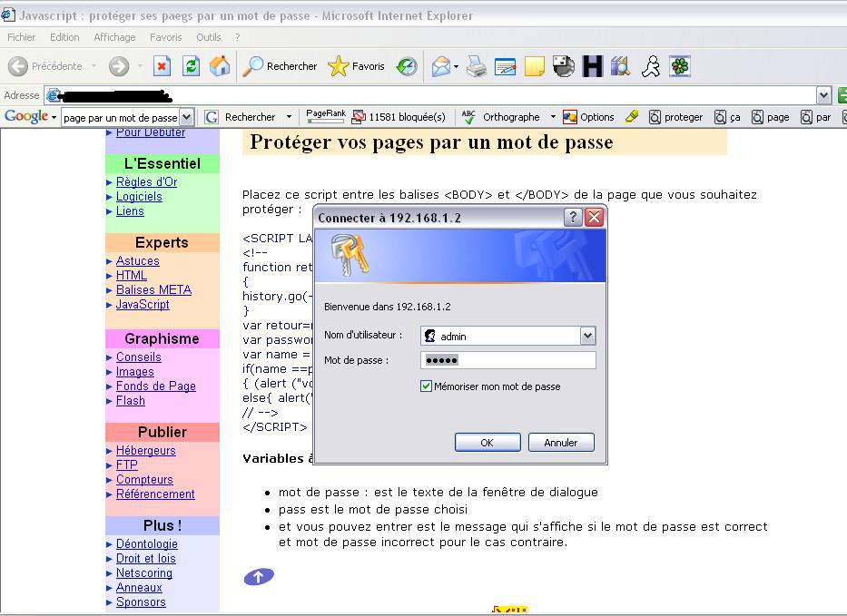Open Rechercher dropdown in Google toolbar
The width and height of the screenshot is (847, 616).
tap(289, 117)
